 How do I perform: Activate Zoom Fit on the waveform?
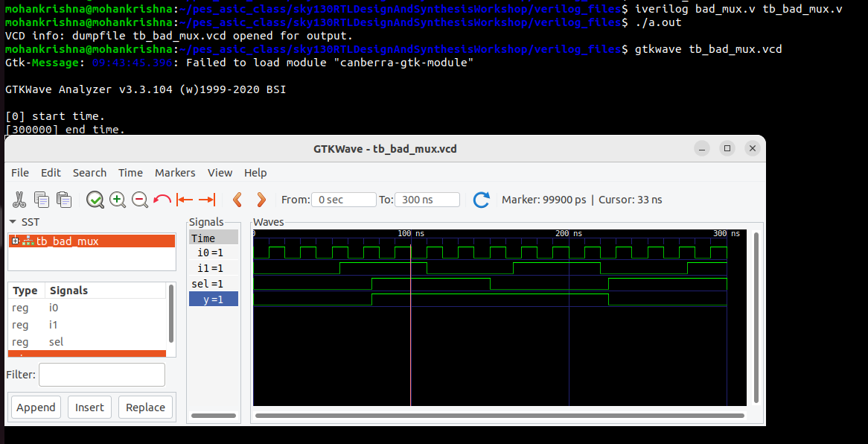click(x=95, y=199)
